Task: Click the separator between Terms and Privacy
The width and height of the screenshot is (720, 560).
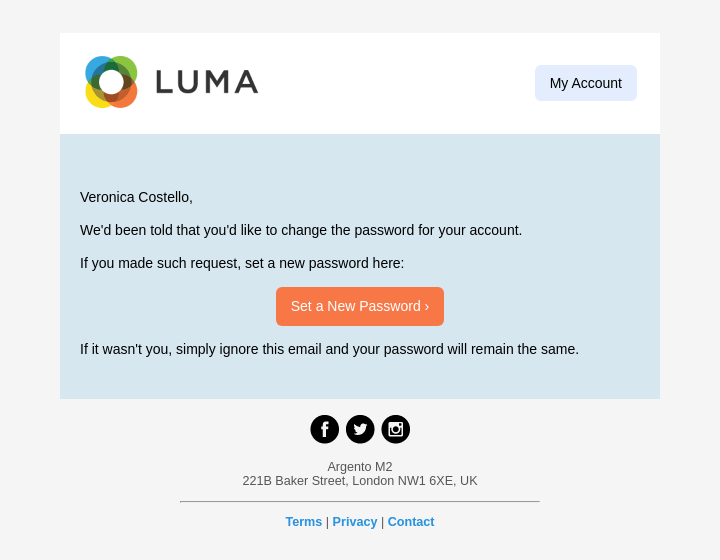Action: pyautogui.click(x=327, y=522)
